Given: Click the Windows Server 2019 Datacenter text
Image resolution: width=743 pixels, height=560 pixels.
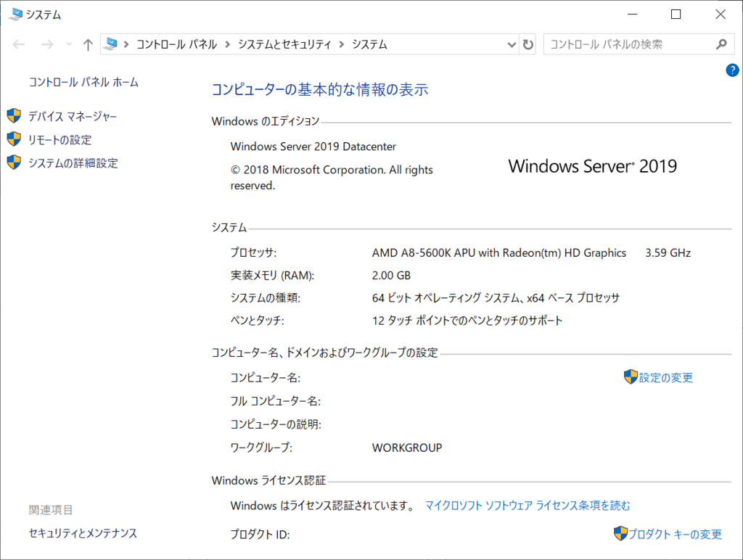Looking at the screenshot, I should click(x=313, y=147).
